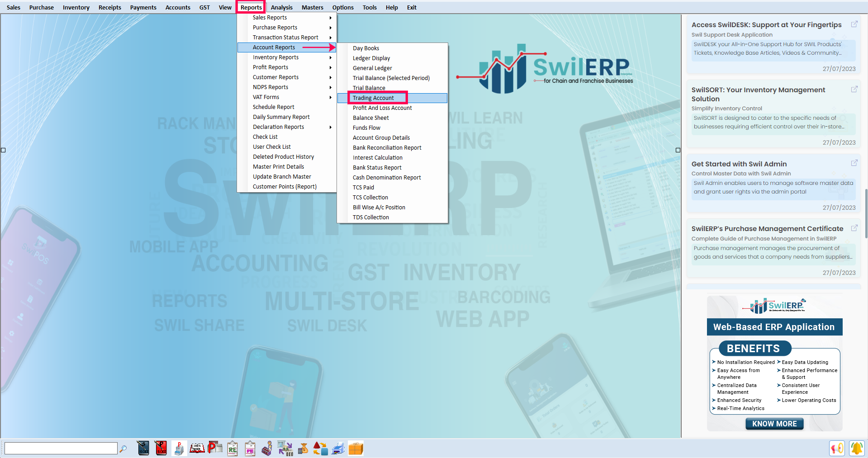Select Funds Flow report
Image resolution: width=868 pixels, height=458 pixels.
coord(392,127)
